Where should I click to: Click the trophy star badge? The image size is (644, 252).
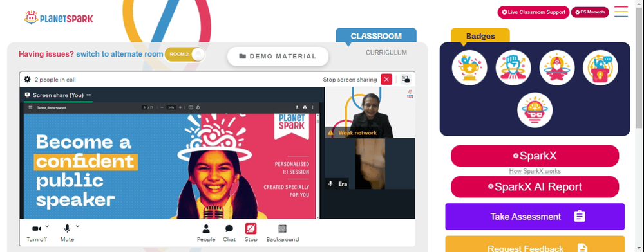pos(469,67)
